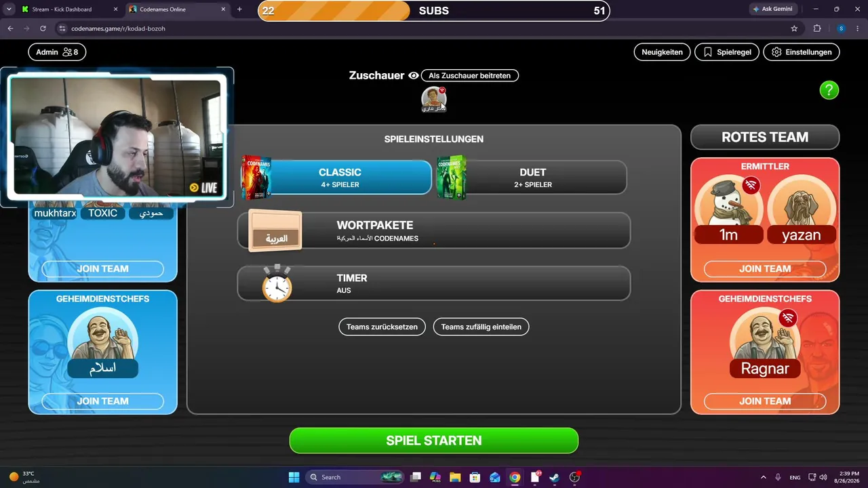Join the red team Ermittler
Image resolution: width=868 pixels, height=488 pixels.
[x=765, y=269]
